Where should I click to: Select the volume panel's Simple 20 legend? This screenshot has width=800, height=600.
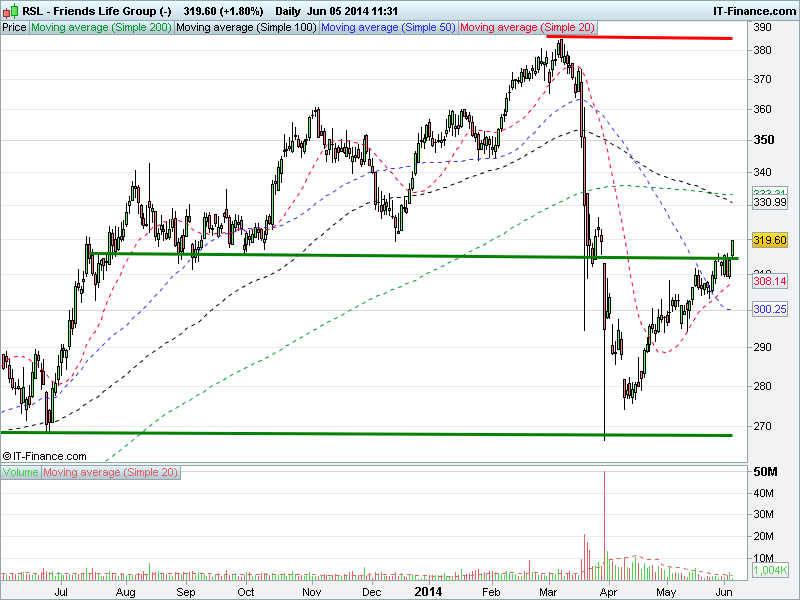111,471
